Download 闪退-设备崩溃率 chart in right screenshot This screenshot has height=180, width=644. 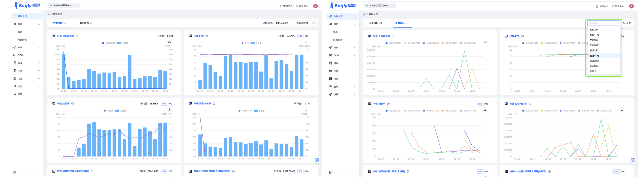point(485,42)
